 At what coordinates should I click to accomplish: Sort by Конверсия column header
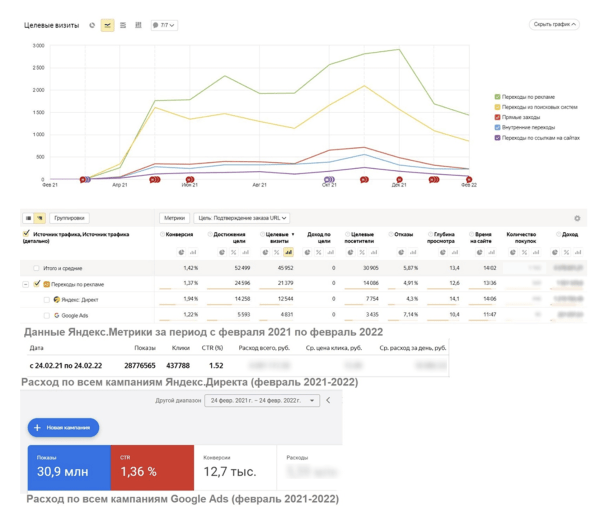click(179, 234)
